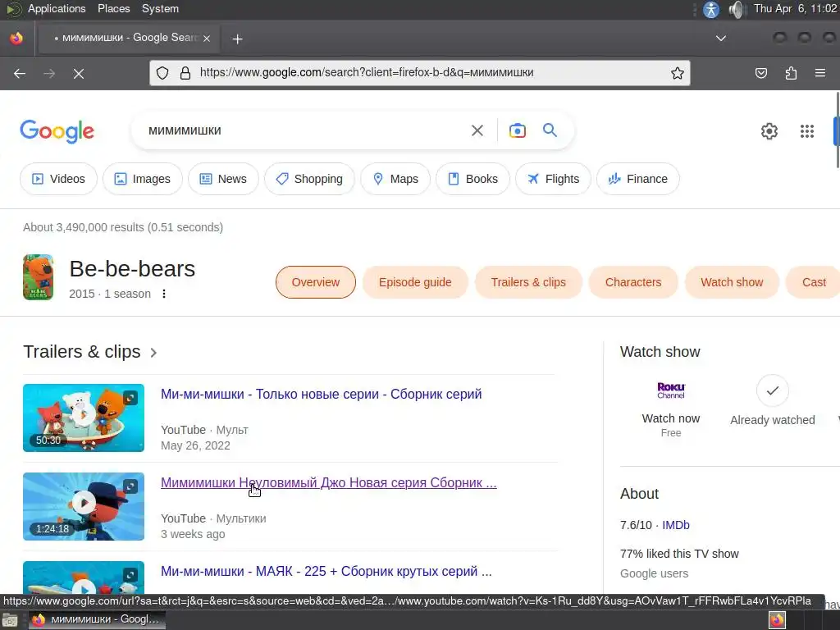The width and height of the screenshot is (840, 630).
Task: Switch to Flights results
Action: (x=554, y=179)
